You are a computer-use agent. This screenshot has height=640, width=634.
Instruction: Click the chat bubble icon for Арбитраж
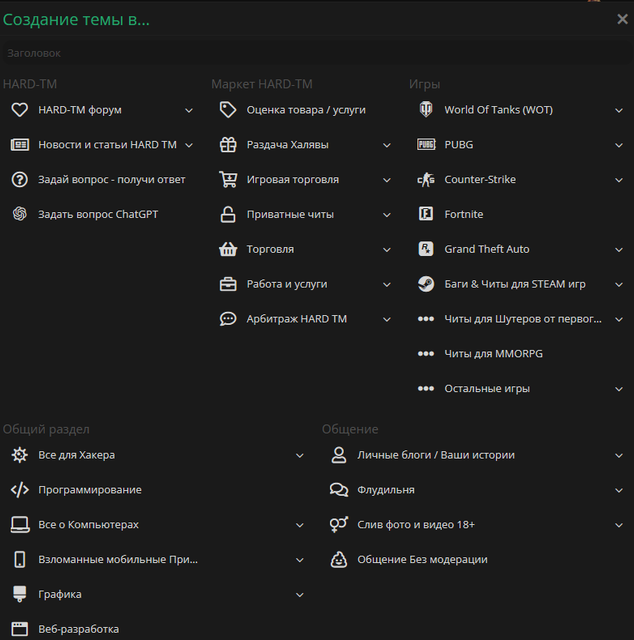(228, 319)
